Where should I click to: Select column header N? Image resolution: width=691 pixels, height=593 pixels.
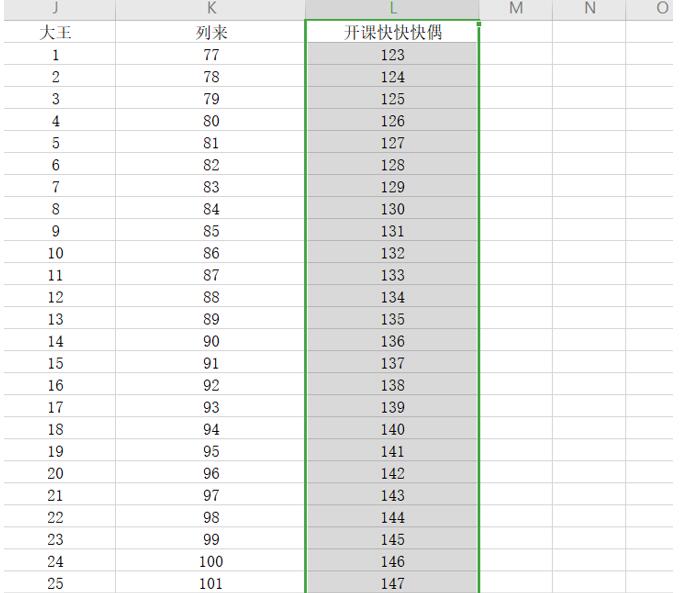[589, 8]
